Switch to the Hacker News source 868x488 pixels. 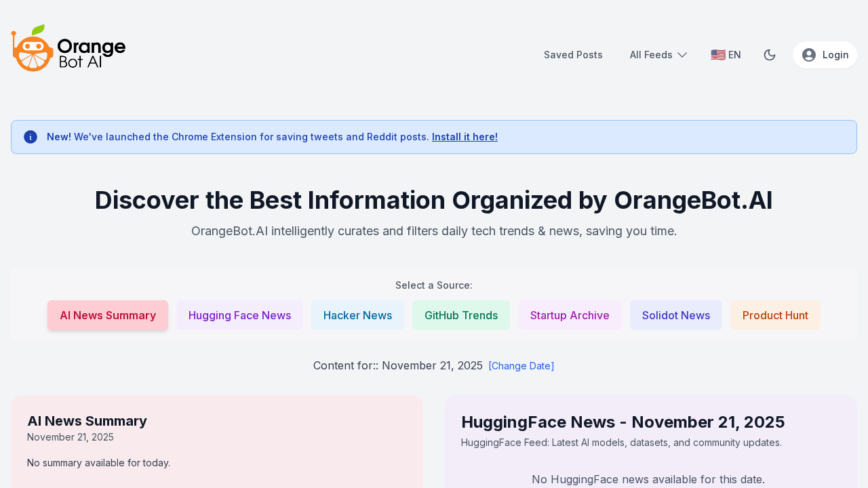tap(357, 314)
